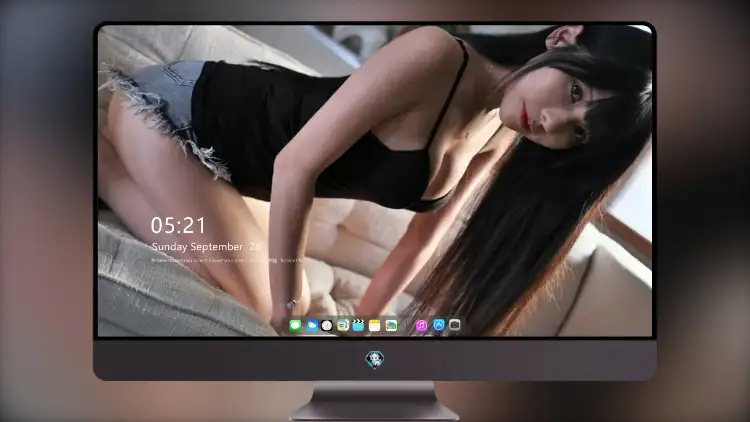Open the clapperboard video app icon
The image size is (750, 422).
(358, 326)
